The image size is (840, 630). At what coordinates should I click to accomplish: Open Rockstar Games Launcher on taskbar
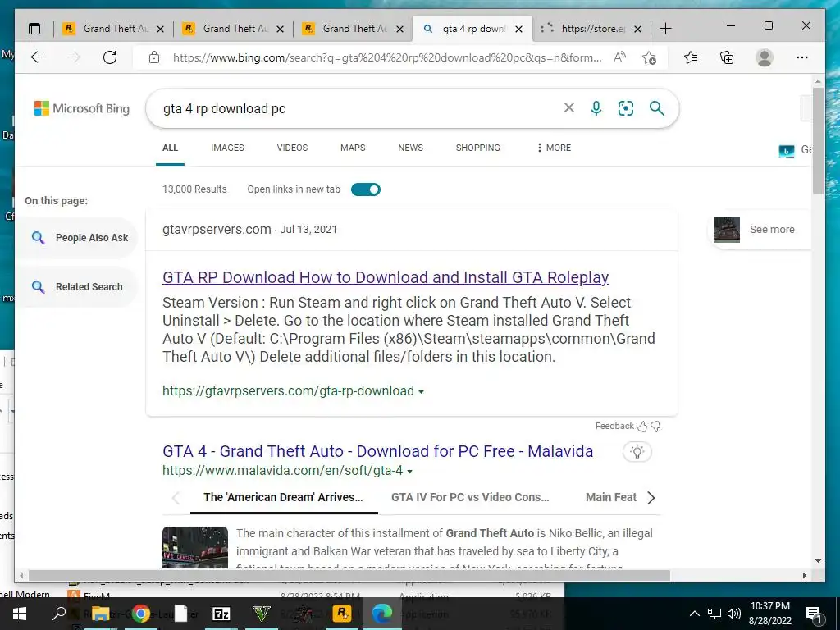click(342, 613)
